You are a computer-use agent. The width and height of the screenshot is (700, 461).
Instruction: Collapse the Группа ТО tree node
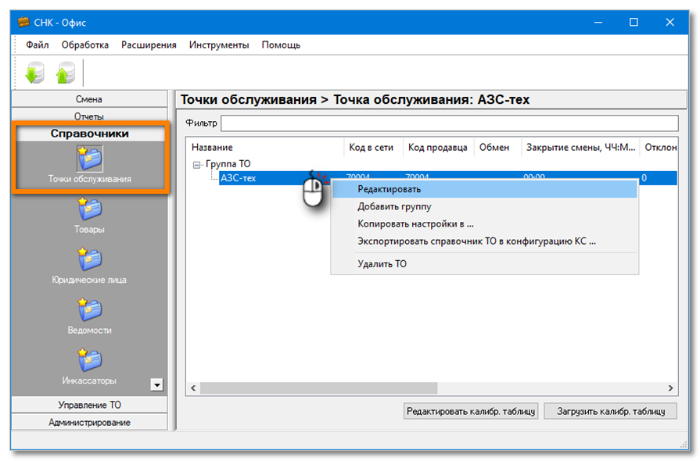tap(196, 164)
